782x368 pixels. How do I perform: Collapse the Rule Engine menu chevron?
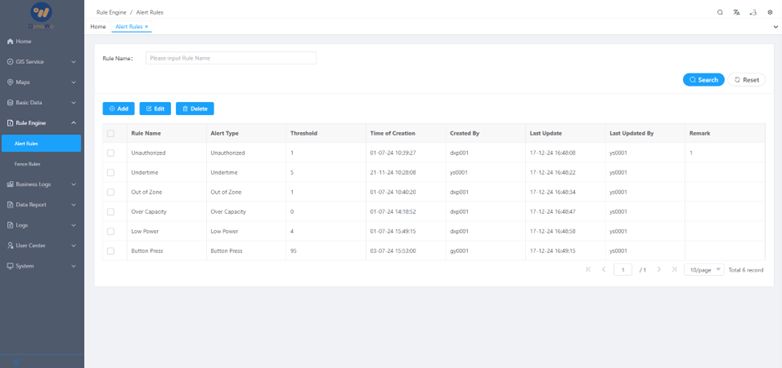tap(74, 123)
